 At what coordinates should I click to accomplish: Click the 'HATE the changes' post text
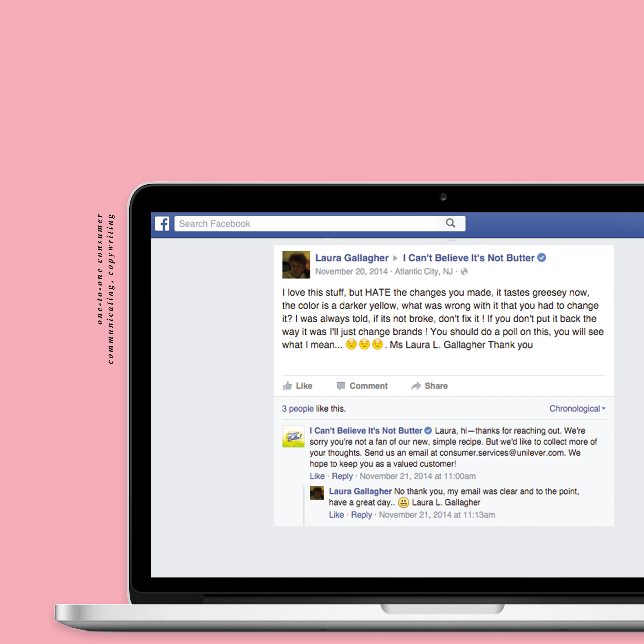[x=406, y=293]
